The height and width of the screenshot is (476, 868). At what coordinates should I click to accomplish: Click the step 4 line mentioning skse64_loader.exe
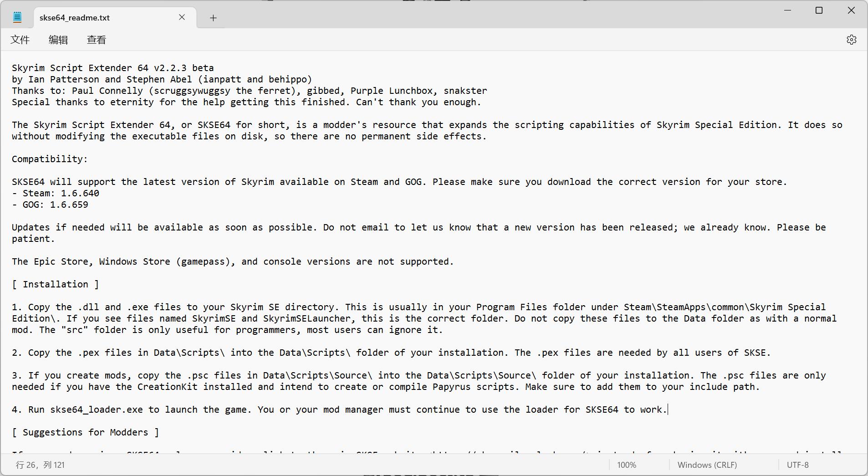(340, 409)
